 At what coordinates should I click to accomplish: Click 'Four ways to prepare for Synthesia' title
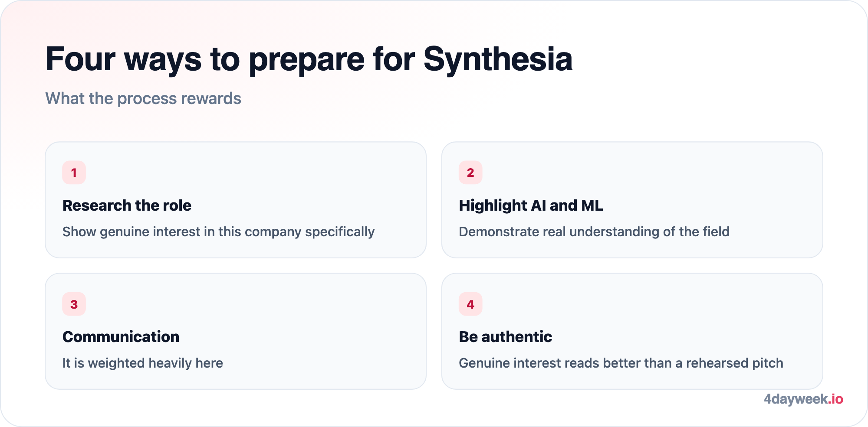[309, 59]
